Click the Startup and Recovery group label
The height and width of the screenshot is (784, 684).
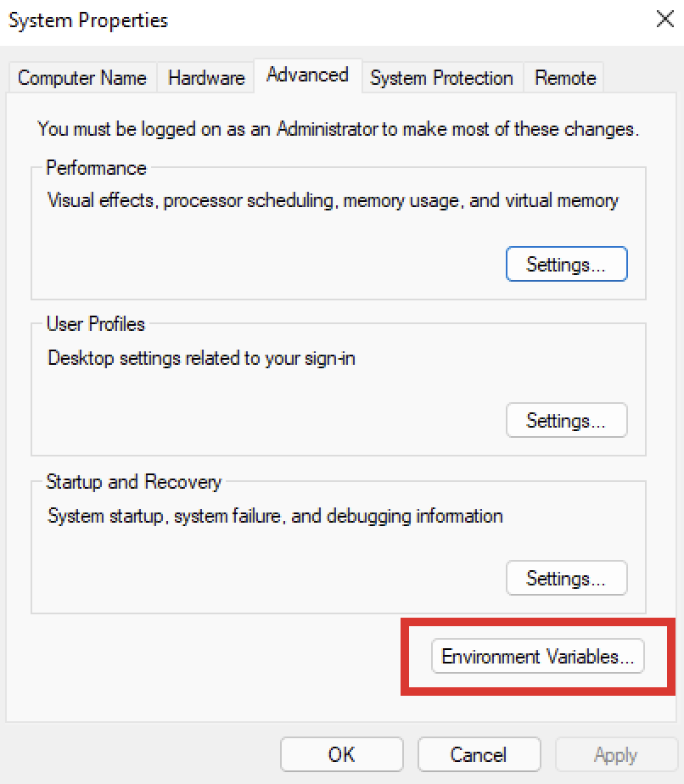pos(133,482)
